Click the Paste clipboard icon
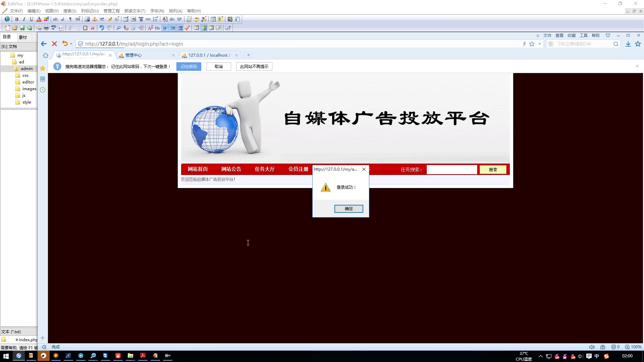Image resolution: width=644 pixels, height=362 pixels. click(85, 28)
